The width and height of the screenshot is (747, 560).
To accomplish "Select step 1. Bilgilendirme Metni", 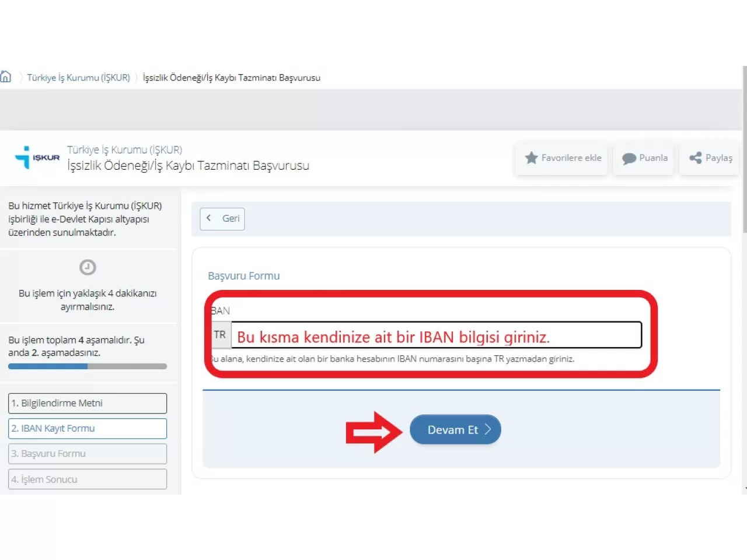I will [x=88, y=403].
